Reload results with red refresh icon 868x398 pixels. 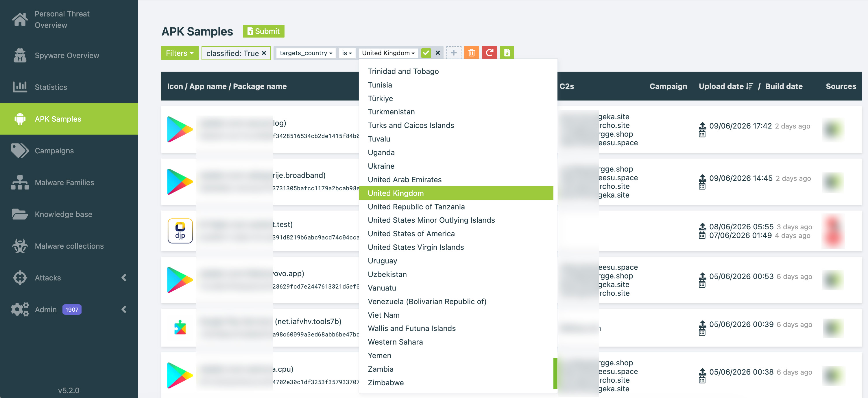pos(489,53)
